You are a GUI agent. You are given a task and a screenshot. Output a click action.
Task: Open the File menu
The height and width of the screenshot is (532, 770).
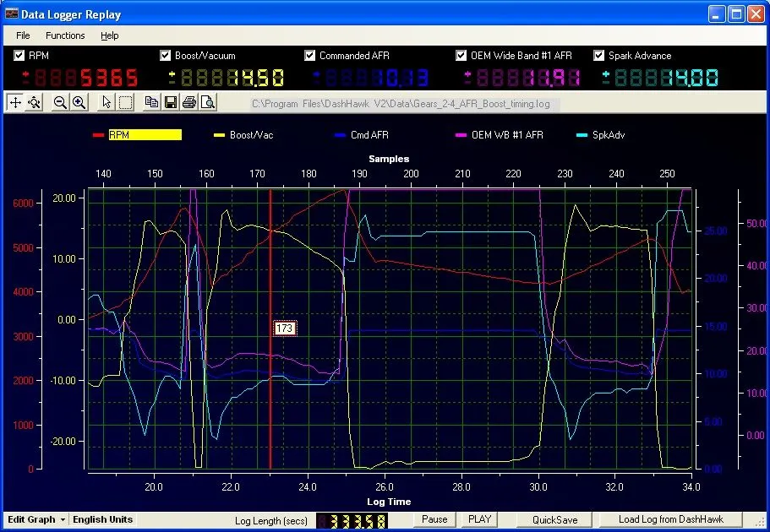point(23,35)
